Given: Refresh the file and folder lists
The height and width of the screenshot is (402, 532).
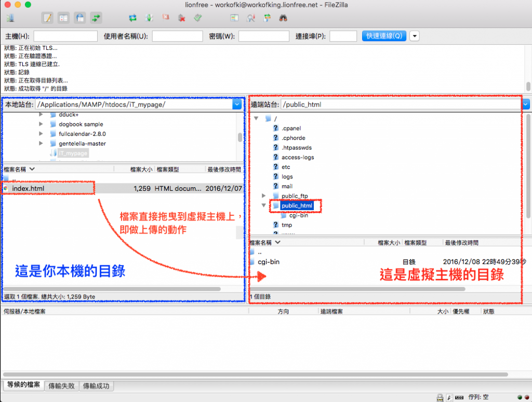Looking at the screenshot, I should (x=132, y=18).
